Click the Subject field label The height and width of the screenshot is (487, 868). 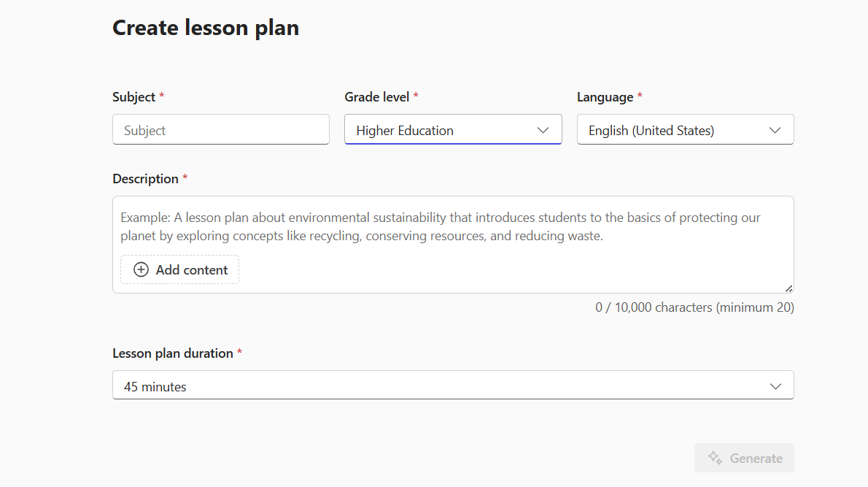133,96
